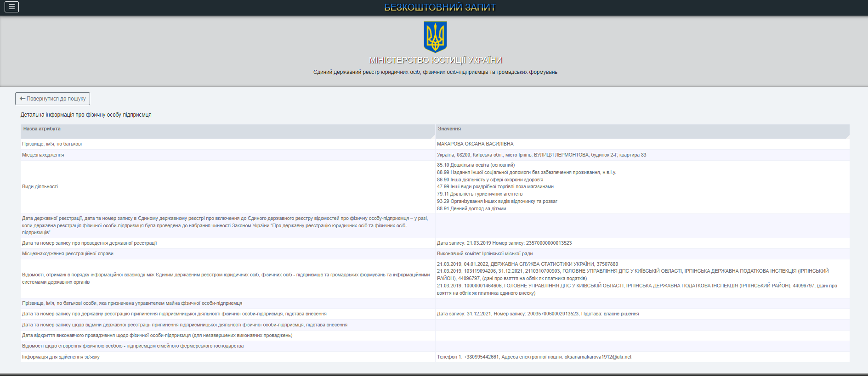
Task: Click activity "79.11 Діяльність туристичних агентств"
Action: [479, 194]
